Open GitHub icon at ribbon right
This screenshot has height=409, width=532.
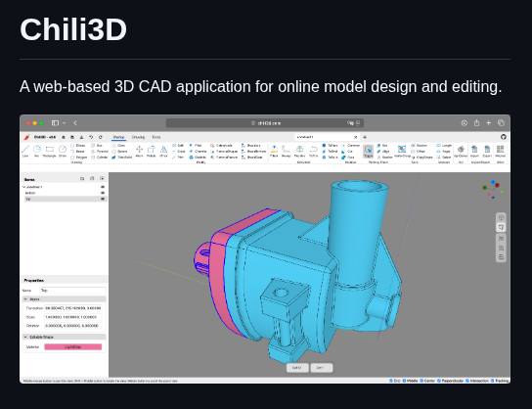pos(504,137)
